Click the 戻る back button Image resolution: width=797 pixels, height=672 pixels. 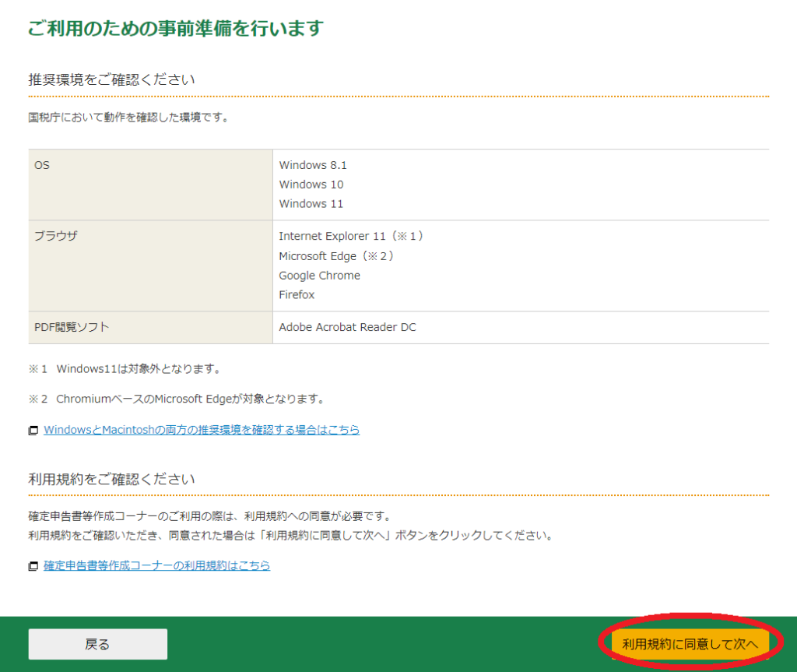pos(97,644)
